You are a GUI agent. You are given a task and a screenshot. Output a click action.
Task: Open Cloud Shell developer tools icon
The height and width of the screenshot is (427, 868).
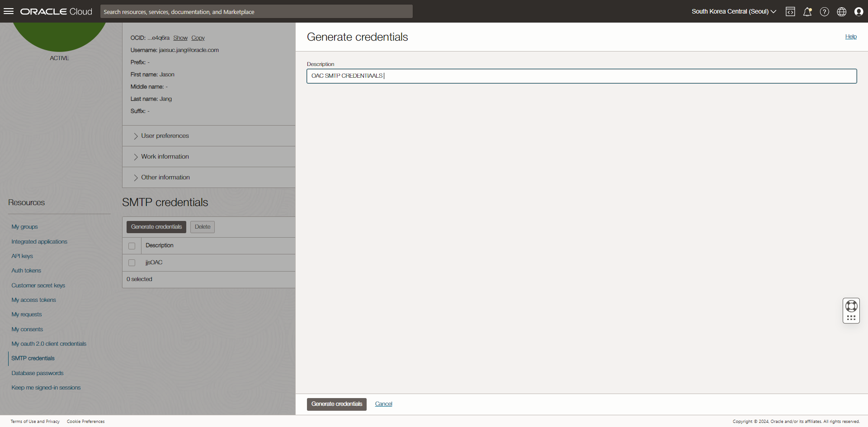tap(790, 12)
